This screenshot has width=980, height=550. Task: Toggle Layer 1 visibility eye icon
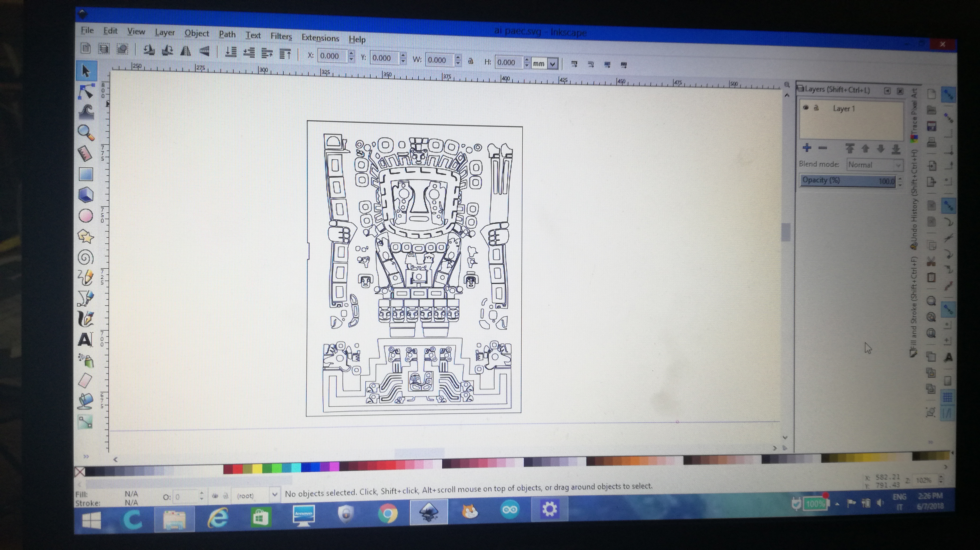[806, 108]
